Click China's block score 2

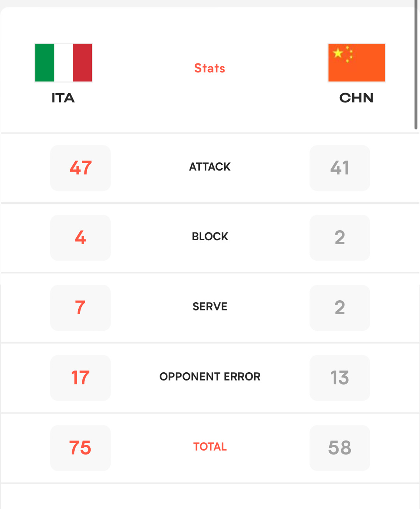click(x=339, y=238)
